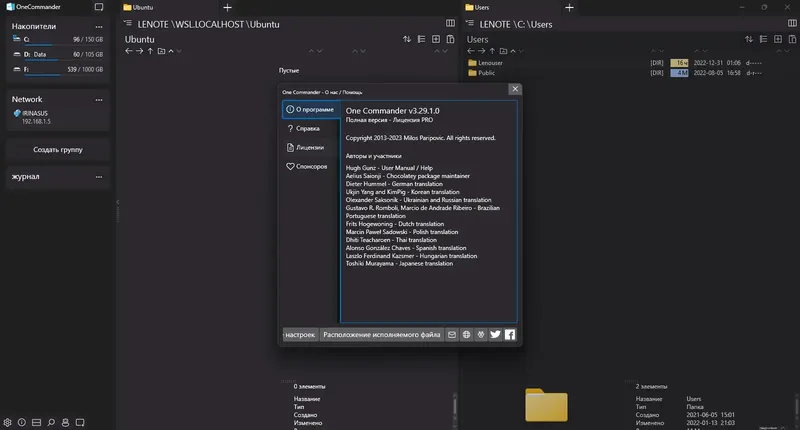
Task: Click folder history icon in Users pane
Action: (x=503, y=51)
